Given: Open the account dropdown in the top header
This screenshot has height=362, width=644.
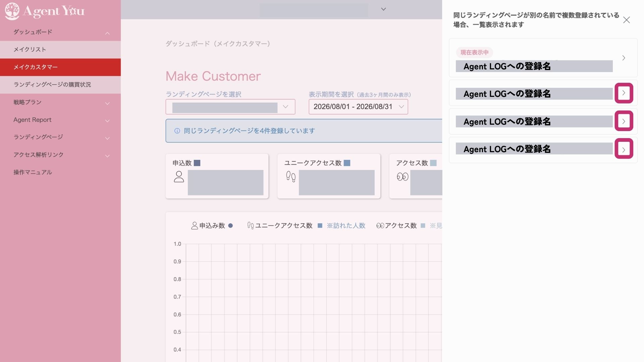Looking at the screenshot, I should 383,9.
